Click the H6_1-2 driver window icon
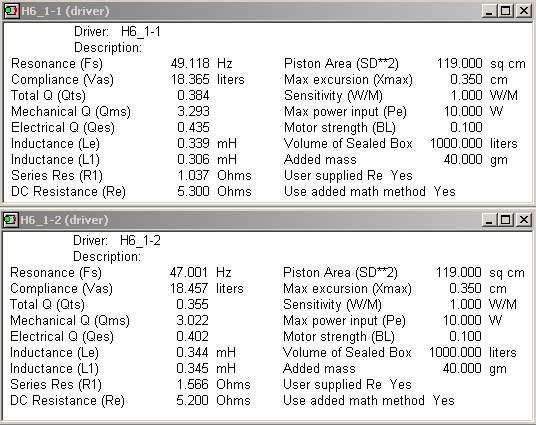This screenshot has width=536, height=425. [10, 220]
